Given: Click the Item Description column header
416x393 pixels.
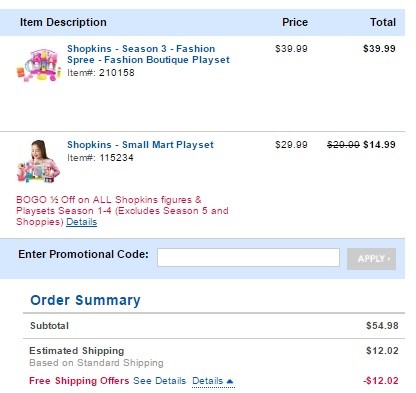Looking at the screenshot, I should point(63,22).
